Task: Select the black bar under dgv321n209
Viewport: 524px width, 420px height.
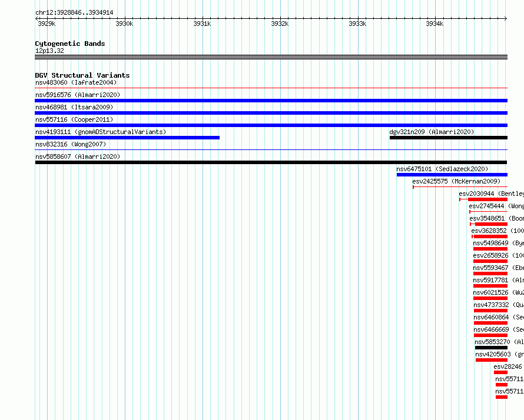Action: tap(449, 138)
